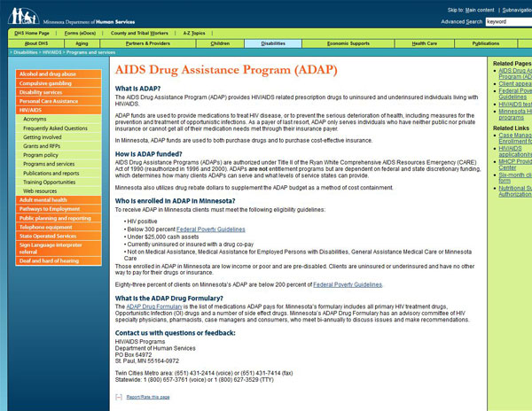The width and height of the screenshot is (532, 411).
Task: Open Disability services section
Action: pos(59,92)
